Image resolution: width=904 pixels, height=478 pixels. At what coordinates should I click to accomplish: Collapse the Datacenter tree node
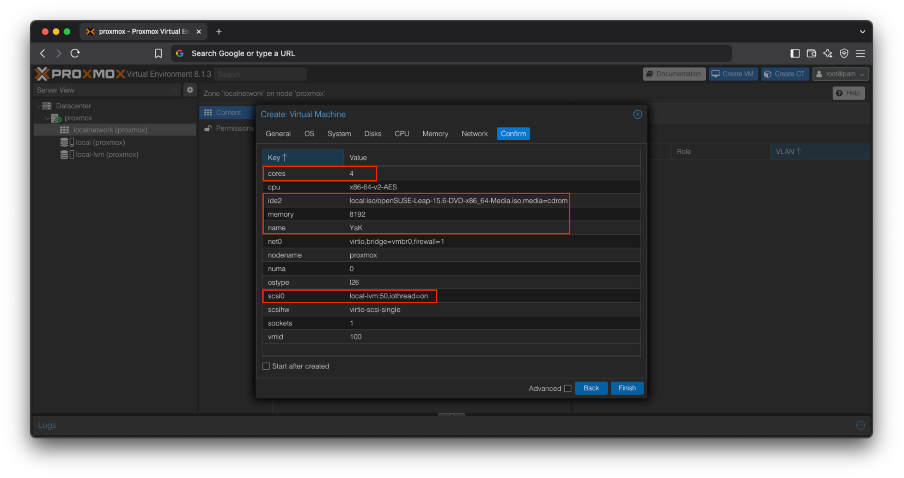(39, 106)
